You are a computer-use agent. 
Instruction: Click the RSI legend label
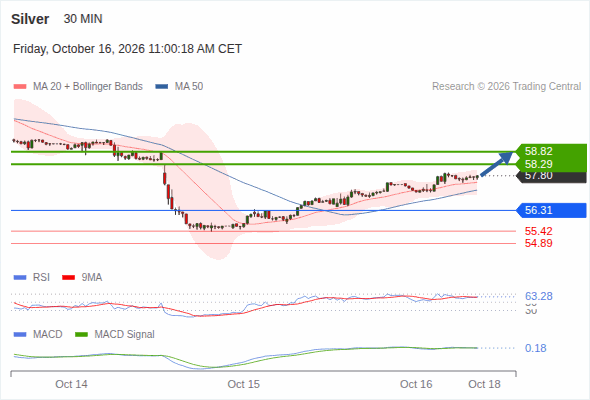[x=41, y=278]
